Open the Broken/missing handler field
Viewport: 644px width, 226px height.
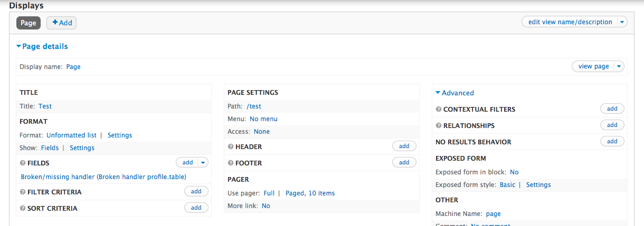click(x=103, y=177)
